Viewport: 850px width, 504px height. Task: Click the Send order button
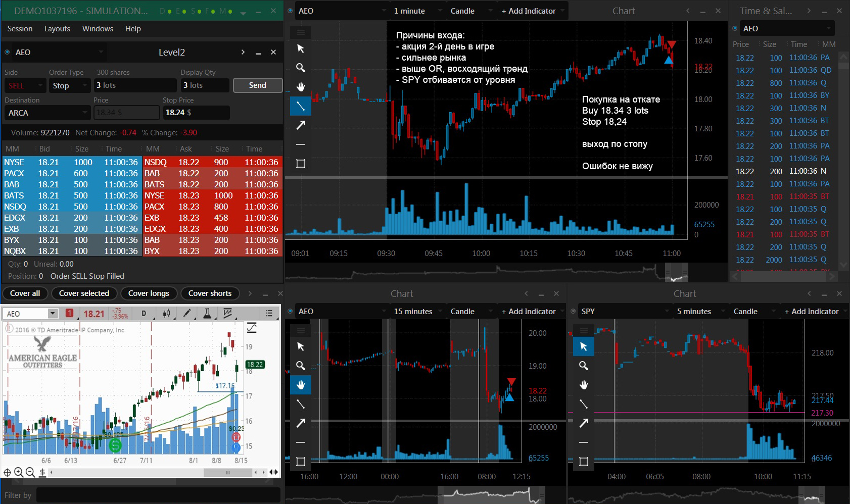click(x=257, y=85)
